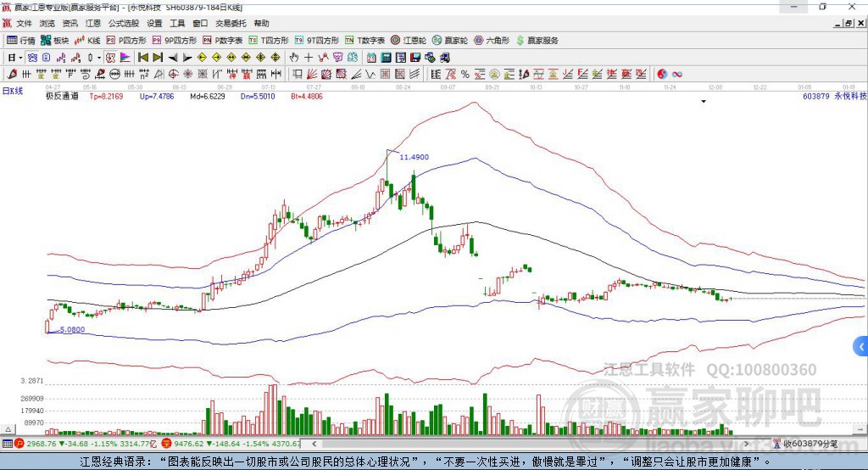Select the hand pan tool
The height and width of the screenshot is (470, 868).
pos(294,58)
